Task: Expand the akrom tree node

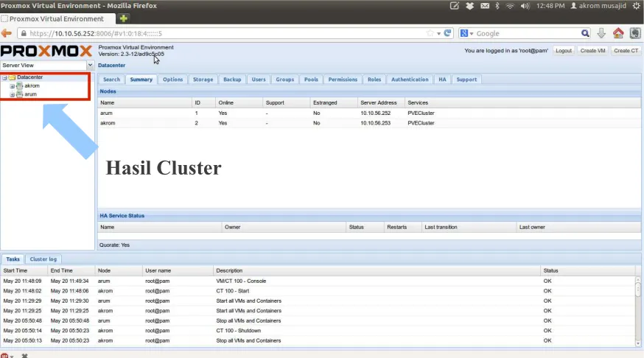Action: (x=13, y=86)
